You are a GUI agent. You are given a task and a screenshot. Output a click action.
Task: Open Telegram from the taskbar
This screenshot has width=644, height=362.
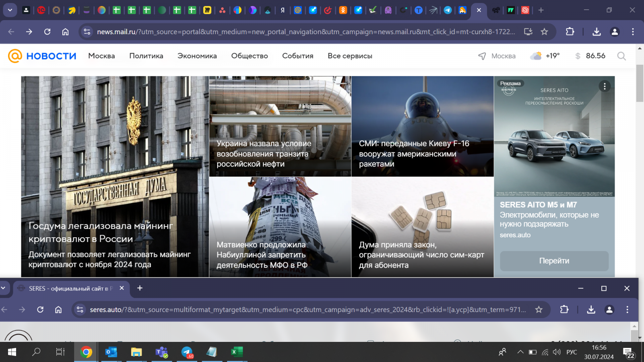pyautogui.click(x=187, y=352)
